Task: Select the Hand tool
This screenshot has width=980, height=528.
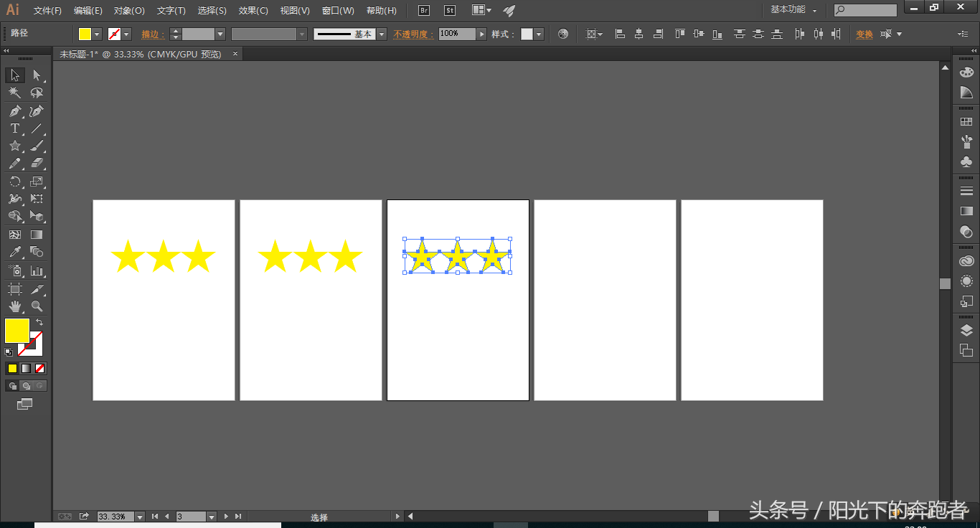Action: point(15,306)
